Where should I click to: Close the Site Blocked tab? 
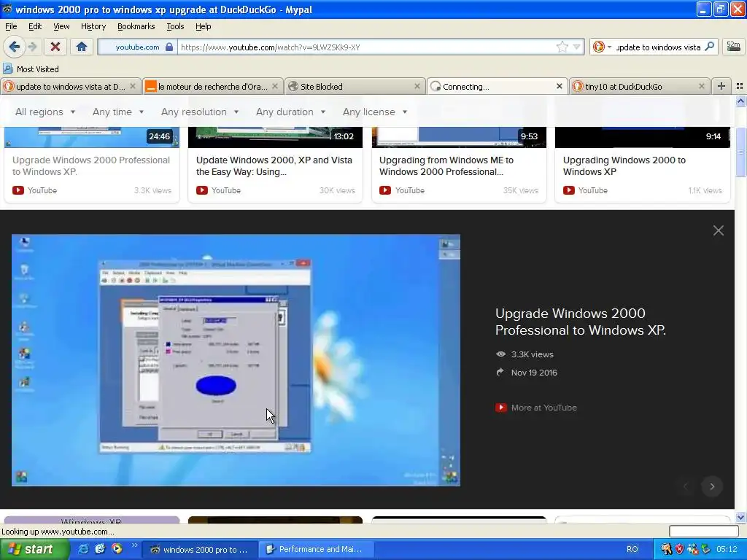[x=417, y=86]
